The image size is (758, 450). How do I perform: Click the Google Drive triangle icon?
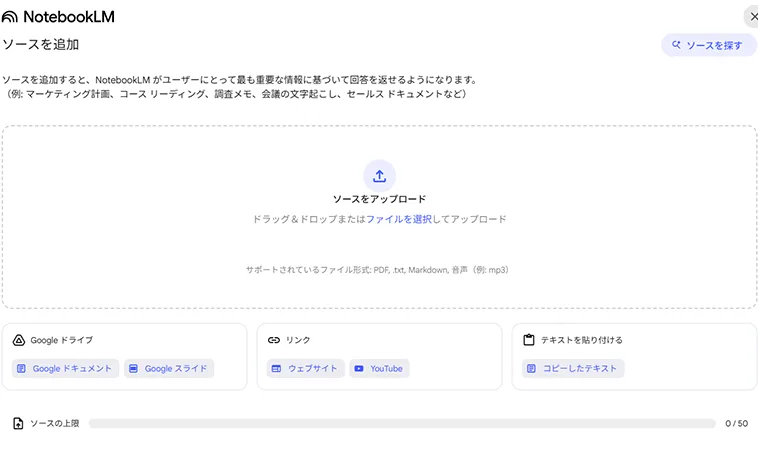coord(18,340)
